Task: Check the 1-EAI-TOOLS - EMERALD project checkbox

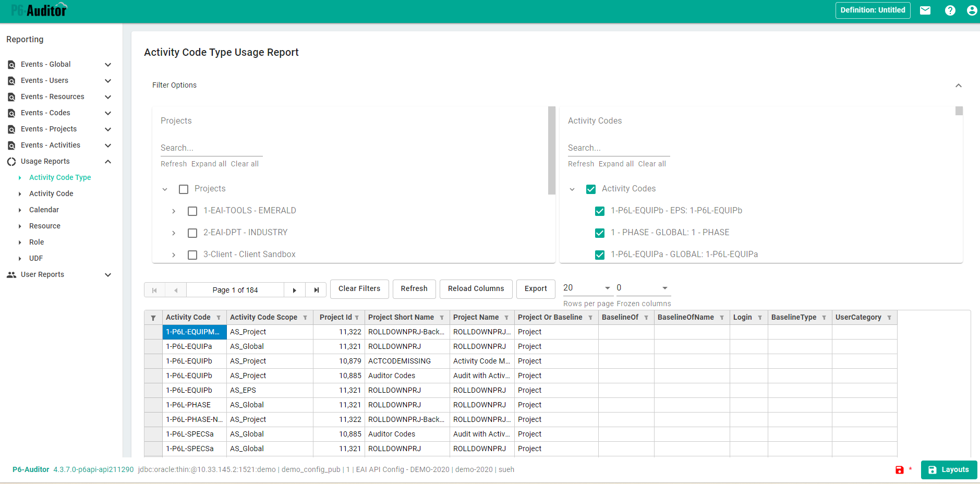Action: click(192, 211)
